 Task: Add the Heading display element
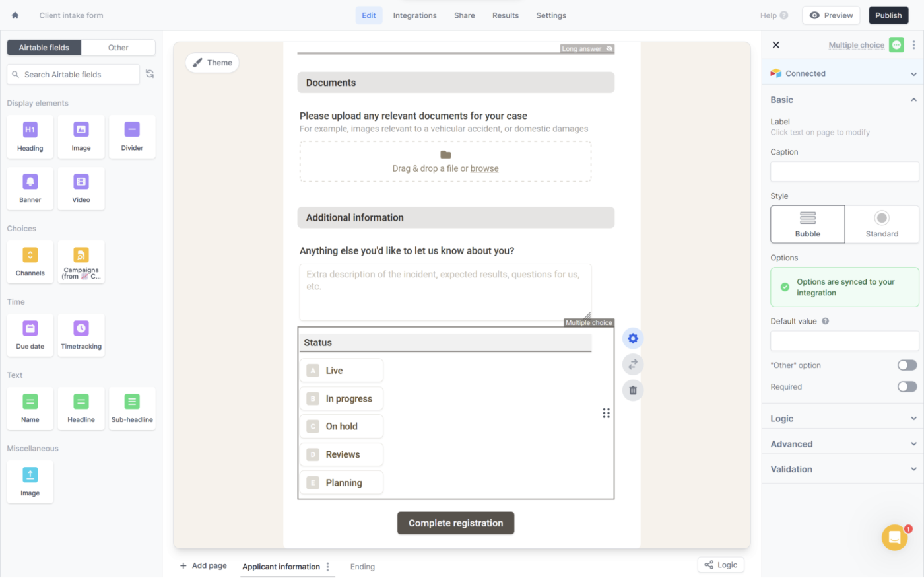point(30,137)
